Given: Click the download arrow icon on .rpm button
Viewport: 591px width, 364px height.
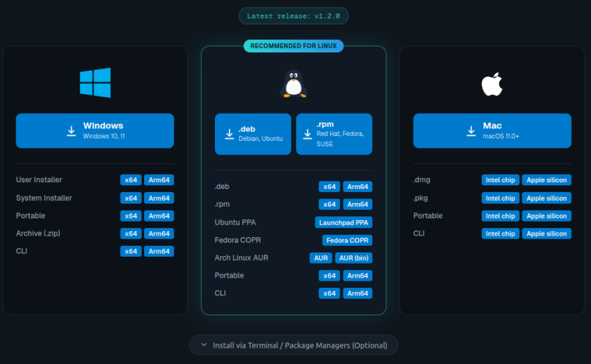Looking at the screenshot, I should 307,134.
